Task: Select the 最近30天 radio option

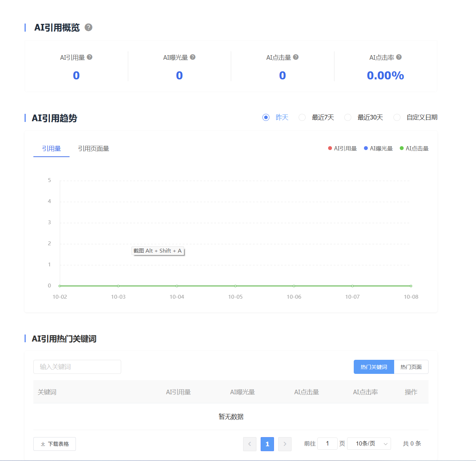Action: point(348,117)
